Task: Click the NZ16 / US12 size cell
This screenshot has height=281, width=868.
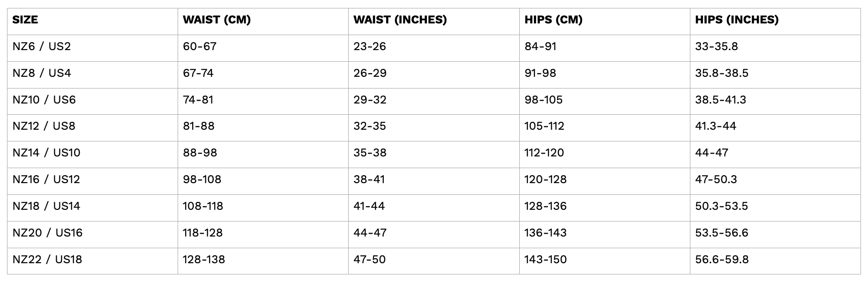Action: tap(46, 179)
